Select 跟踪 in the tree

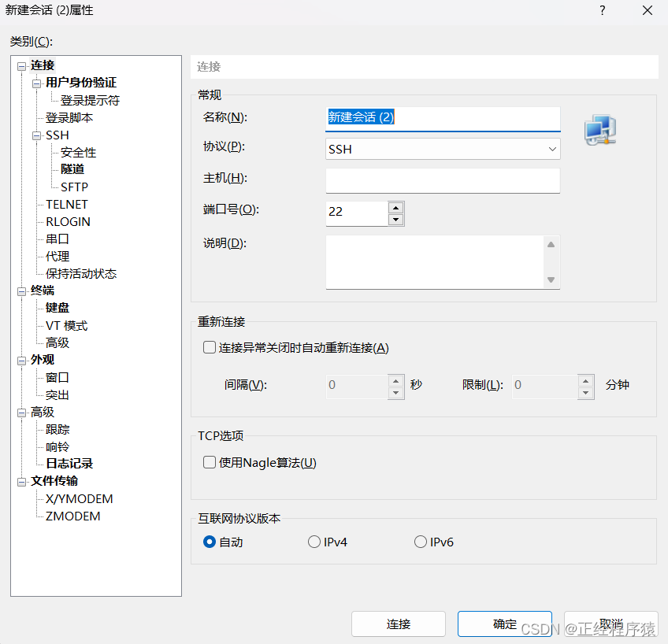57,430
